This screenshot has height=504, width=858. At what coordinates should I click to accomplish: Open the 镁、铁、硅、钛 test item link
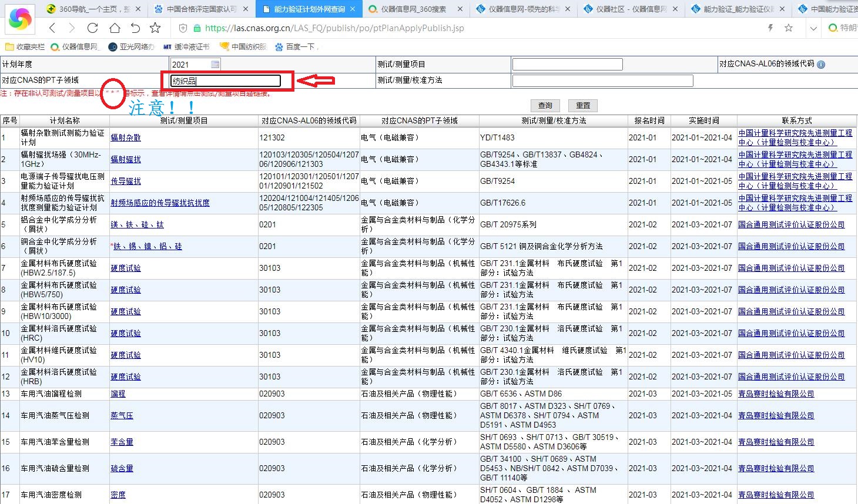(138, 224)
